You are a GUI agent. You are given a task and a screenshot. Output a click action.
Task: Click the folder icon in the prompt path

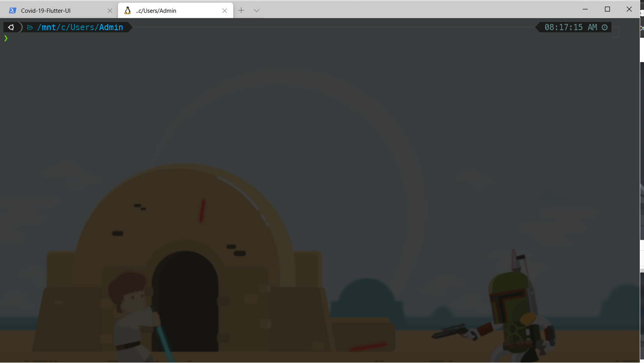click(30, 27)
